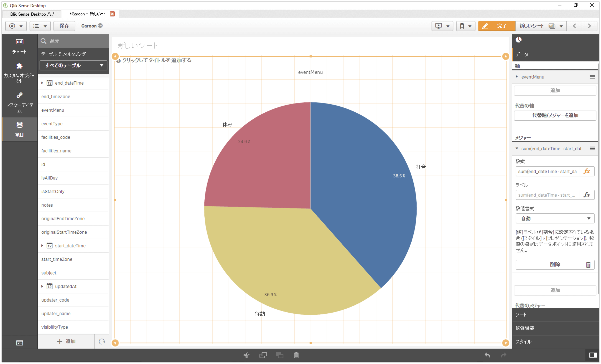
Task: Expand the start_dateTime field
Action: (x=42, y=246)
